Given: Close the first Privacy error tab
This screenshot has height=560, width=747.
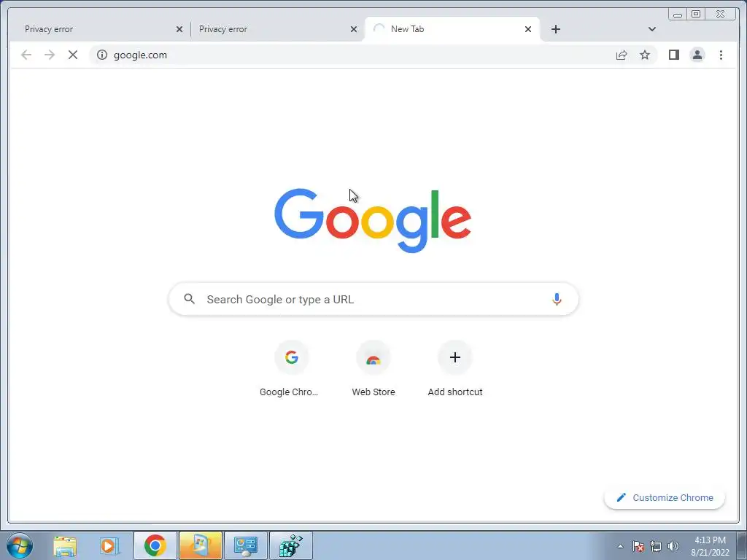Looking at the screenshot, I should click(x=179, y=29).
